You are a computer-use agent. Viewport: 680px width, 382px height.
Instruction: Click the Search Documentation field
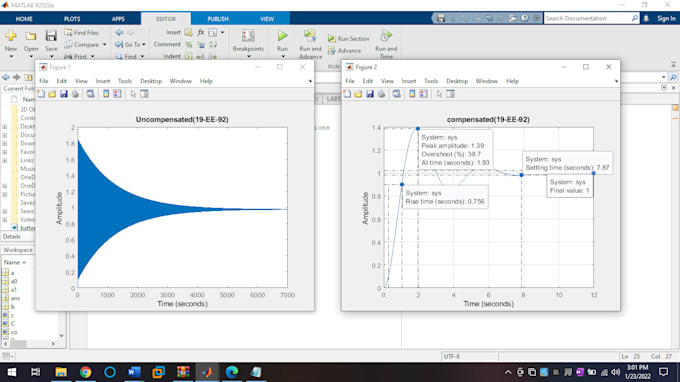pyautogui.click(x=591, y=18)
